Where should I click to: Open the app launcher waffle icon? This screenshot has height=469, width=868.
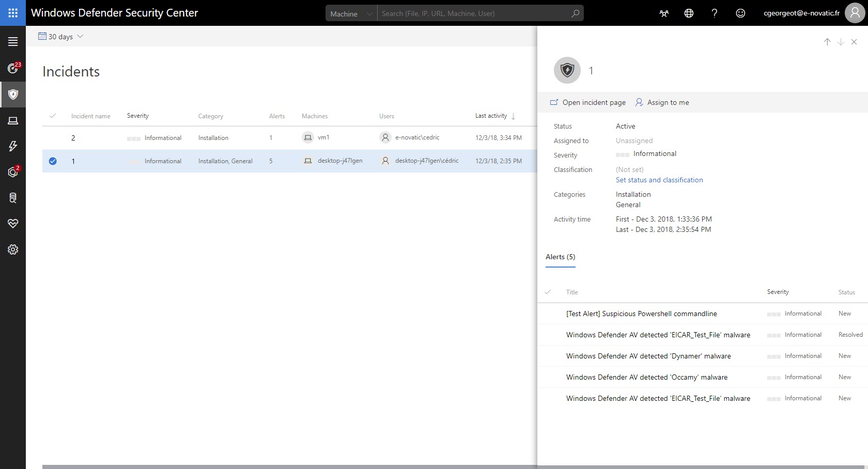[x=13, y=13]
